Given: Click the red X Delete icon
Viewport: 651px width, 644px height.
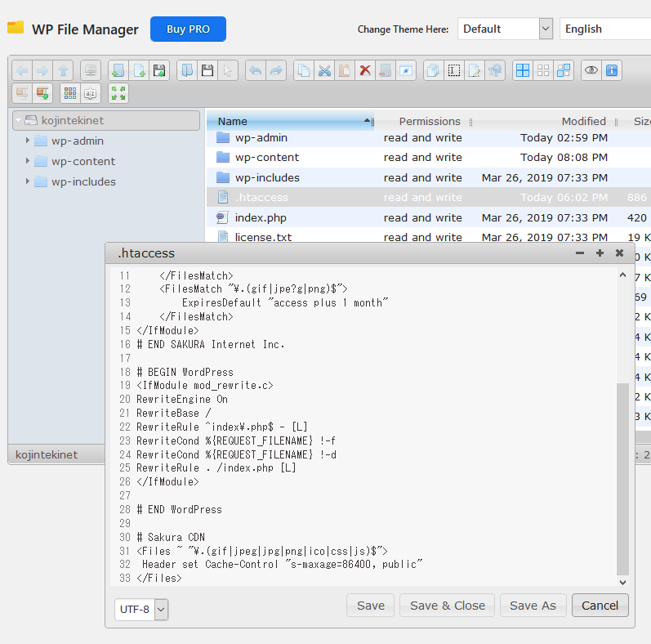Looking at the screenshot, I should coord(365,70).
